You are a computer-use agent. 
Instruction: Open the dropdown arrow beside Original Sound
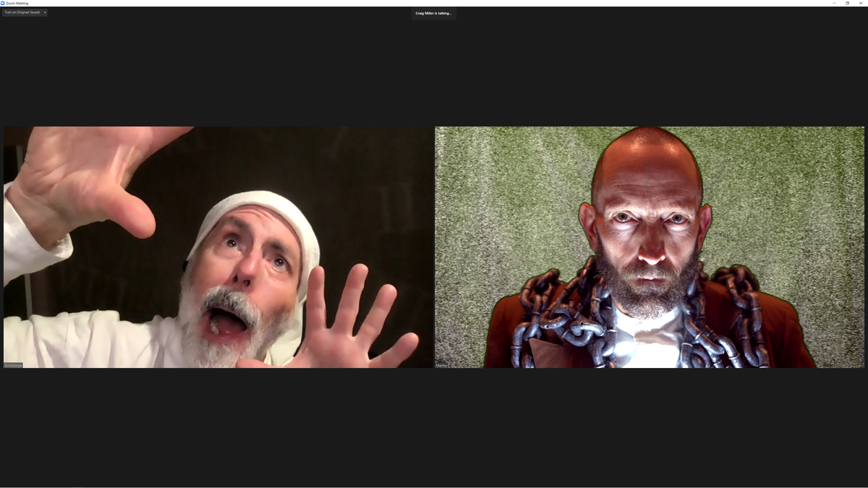45,12
